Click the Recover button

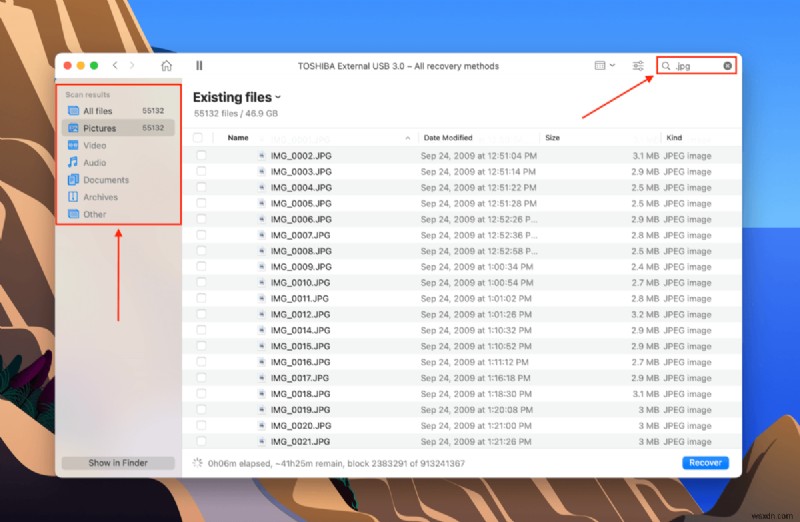click(705, 462)
